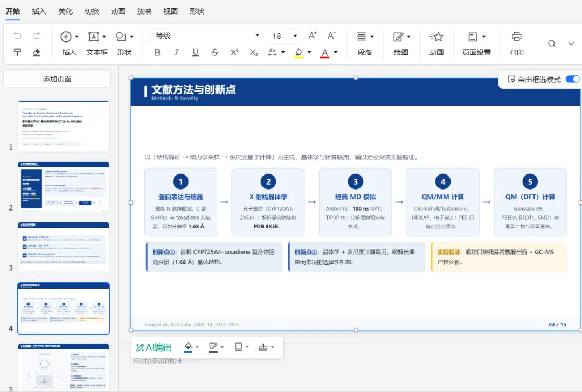Open the 视图 tab
582x392 pixels.
point(170,11)
